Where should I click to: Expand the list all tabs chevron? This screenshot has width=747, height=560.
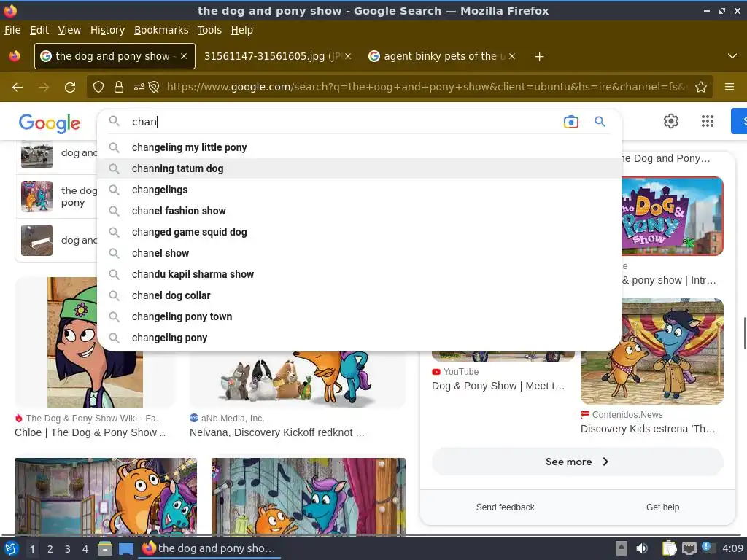tap(732, 56)
